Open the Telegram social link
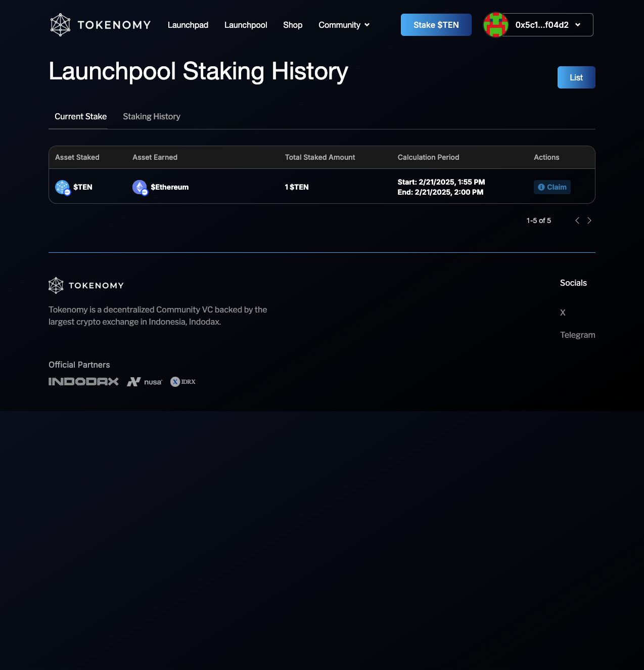Viewport: 644px width, 670px height. [577, 335]
